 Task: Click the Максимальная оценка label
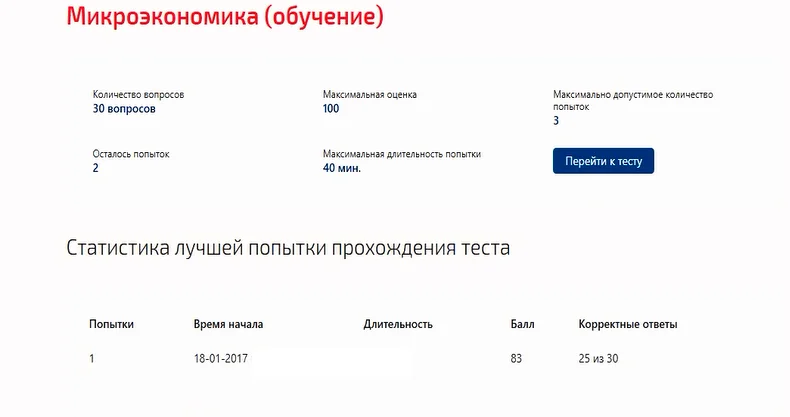370,95
